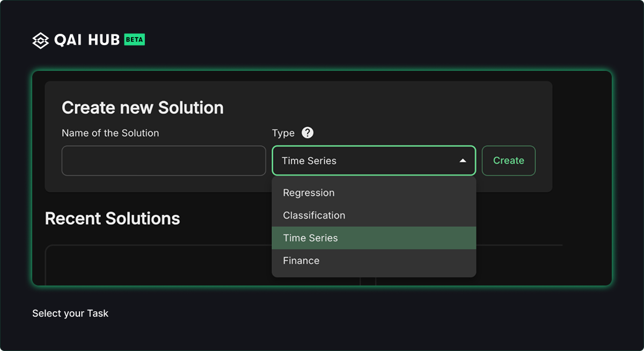
Task: Click empty panel area right of Create
Action: (x=582, y=161)
